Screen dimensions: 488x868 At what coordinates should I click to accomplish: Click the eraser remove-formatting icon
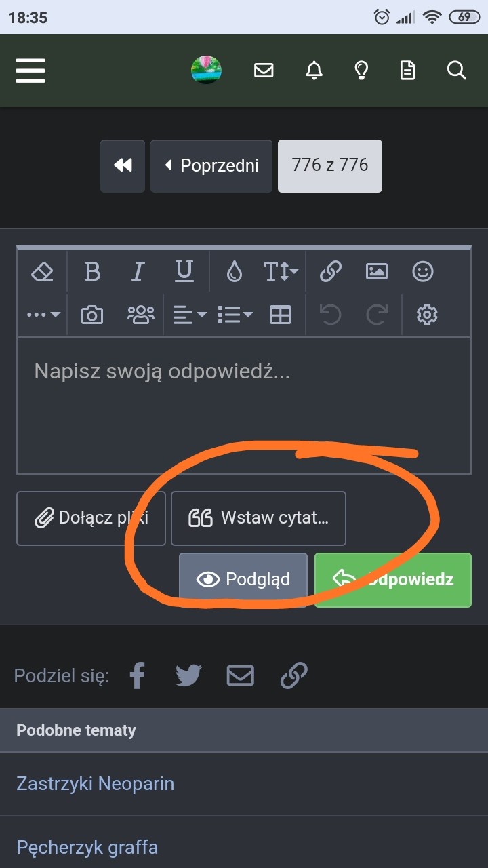click(x=42, y=272)
